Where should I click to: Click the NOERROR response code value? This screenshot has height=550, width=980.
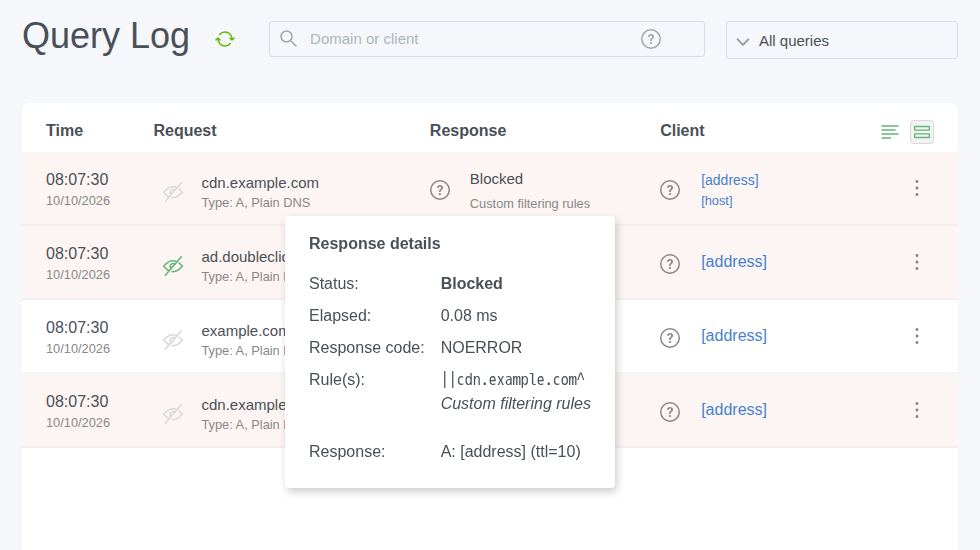tap(481, 348)
